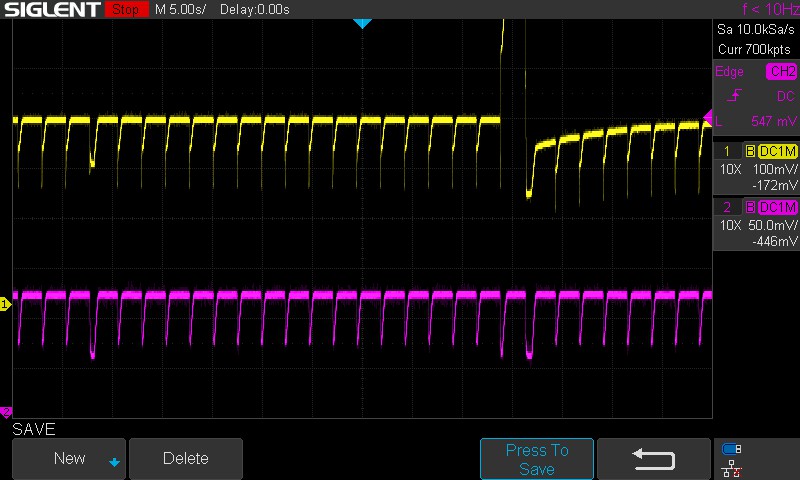Click channel 2 bandwidth limit B icon

(750, 207)
